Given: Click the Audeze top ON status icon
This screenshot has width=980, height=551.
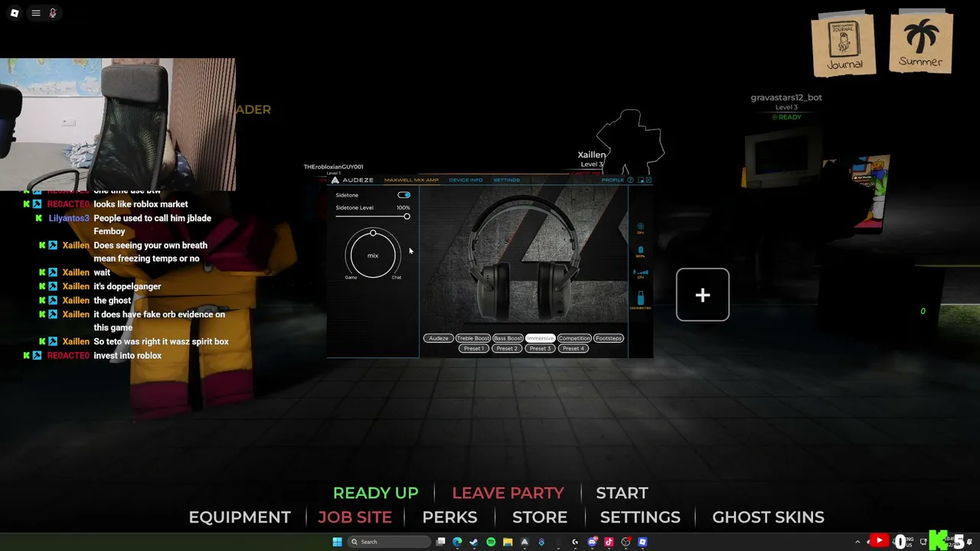Looking at the screenshot, I should [641, 228].
